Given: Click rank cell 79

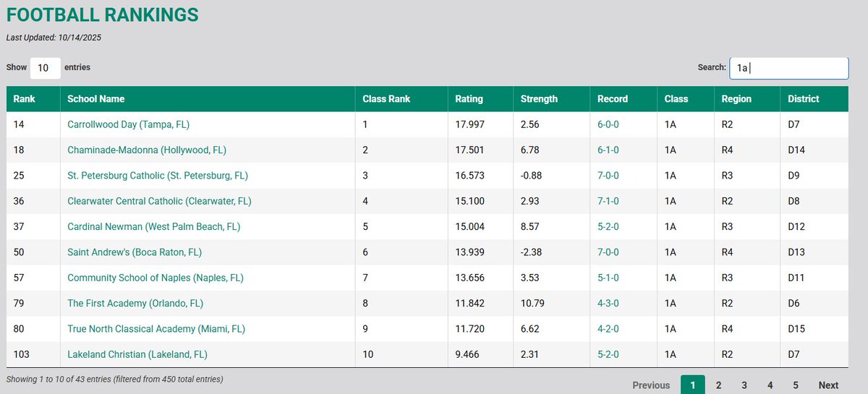Looking at the screenshot, I should pyautogui.click(x=19, y=303).
